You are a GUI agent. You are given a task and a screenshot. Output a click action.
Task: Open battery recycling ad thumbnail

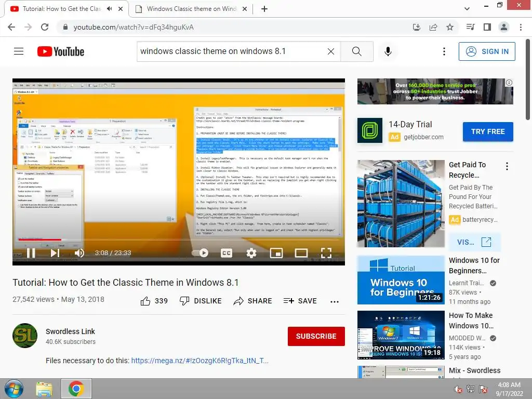coord(401,204)
